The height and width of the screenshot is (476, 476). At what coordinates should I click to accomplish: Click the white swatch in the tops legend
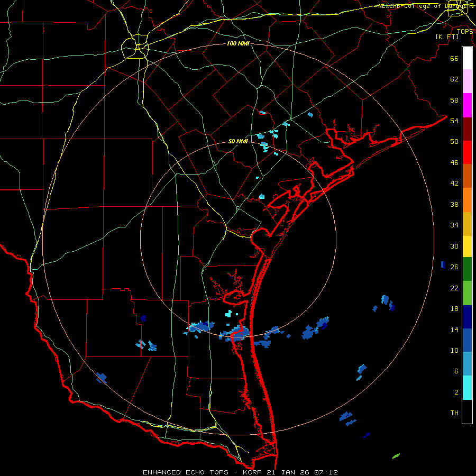(x=467, y=58)
